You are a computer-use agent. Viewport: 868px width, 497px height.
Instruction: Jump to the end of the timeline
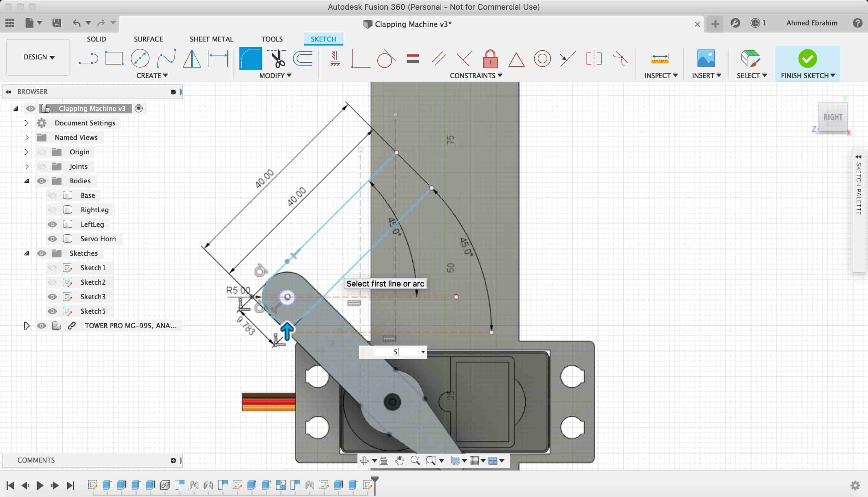click(70, 485)
